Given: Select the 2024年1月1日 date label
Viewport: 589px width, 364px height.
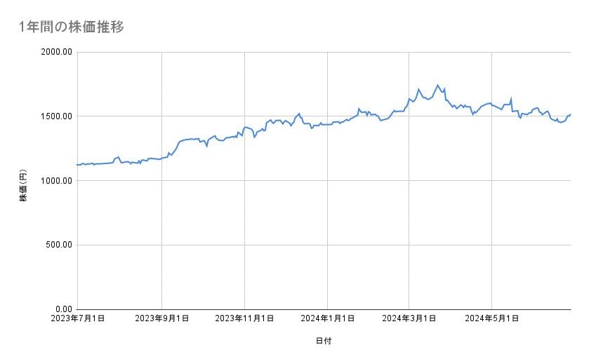Looking at the screenshot, I should [327, 318].
